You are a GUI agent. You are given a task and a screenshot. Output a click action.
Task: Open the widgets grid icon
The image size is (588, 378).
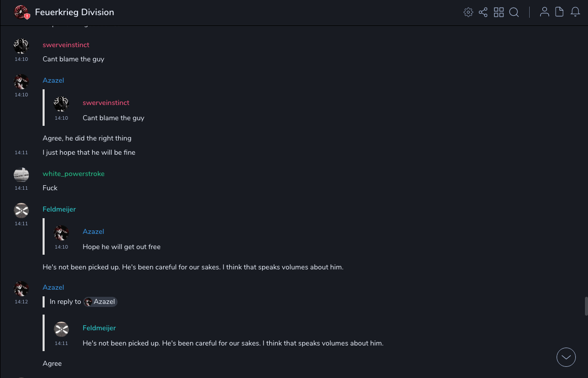499,12
